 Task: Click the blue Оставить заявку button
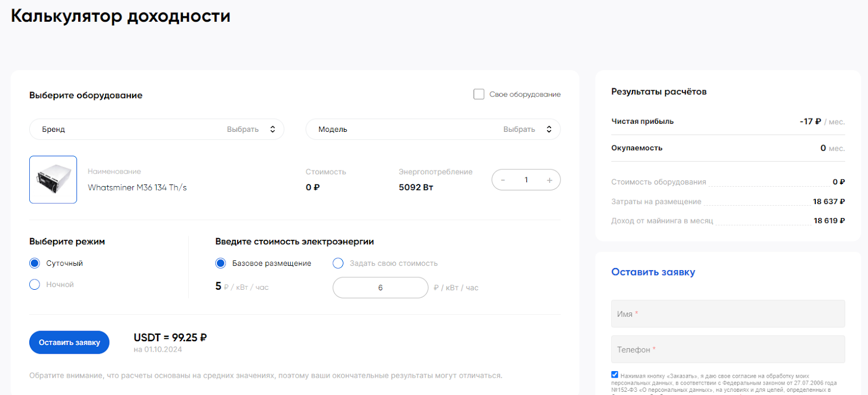point(69,342)
